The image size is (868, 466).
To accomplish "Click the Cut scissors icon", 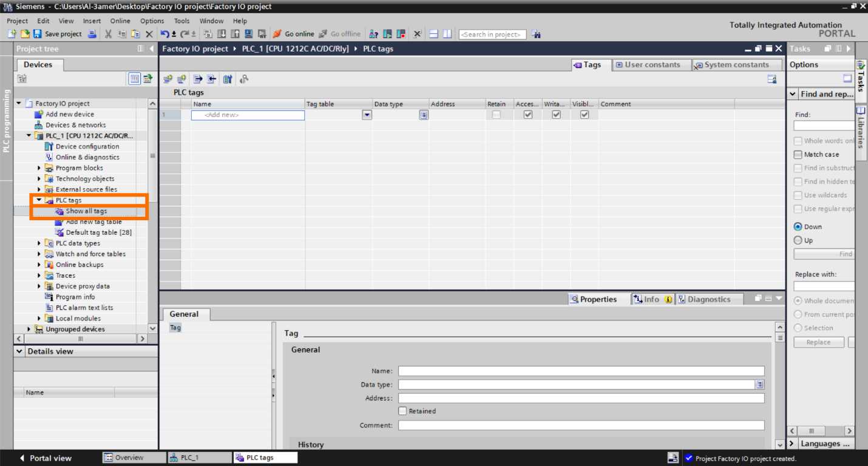I will coord(109,34).
